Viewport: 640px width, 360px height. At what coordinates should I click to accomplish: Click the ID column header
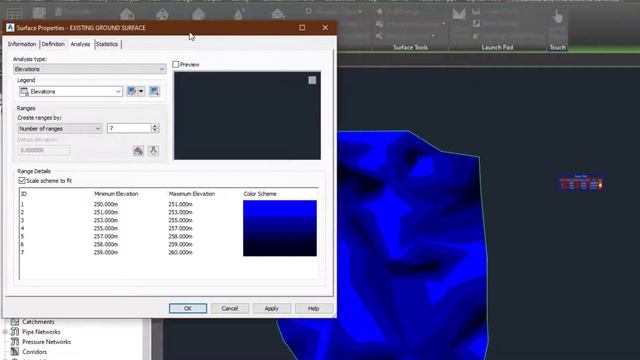[x=24, y=194]
